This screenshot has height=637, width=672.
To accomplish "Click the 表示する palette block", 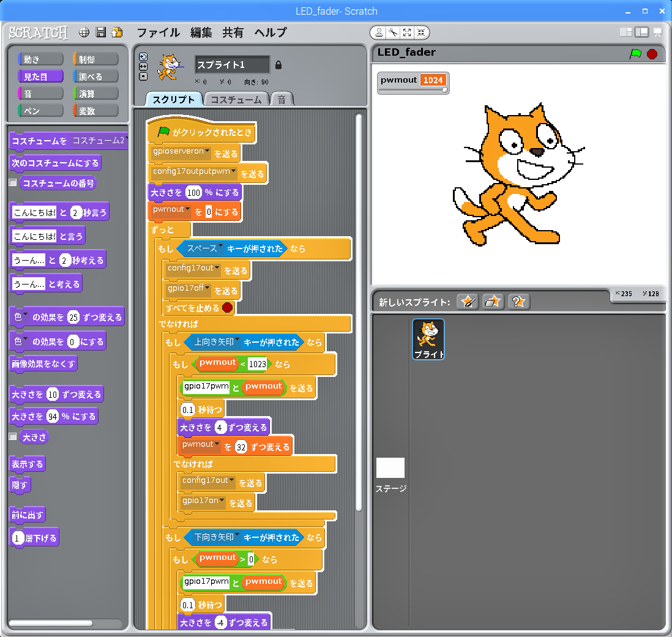I will [x=27, y=464].
